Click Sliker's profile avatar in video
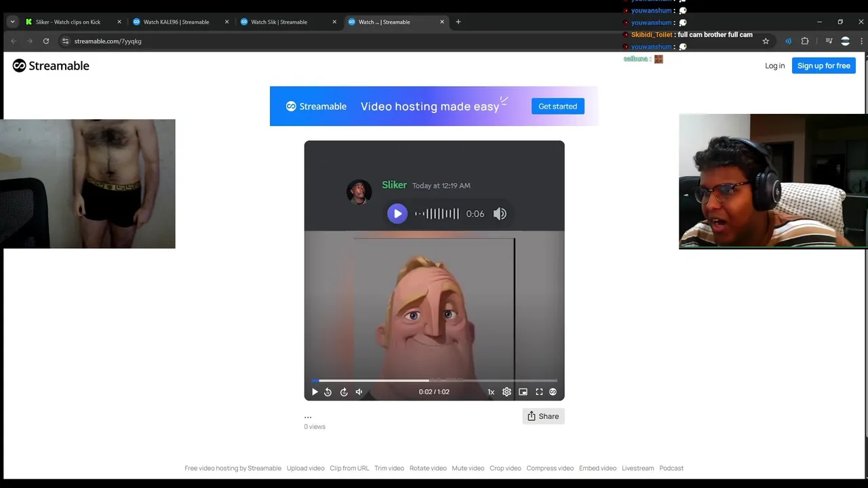Image resolution: width=868 pixels, height=488 pixels. click(359, 192)
